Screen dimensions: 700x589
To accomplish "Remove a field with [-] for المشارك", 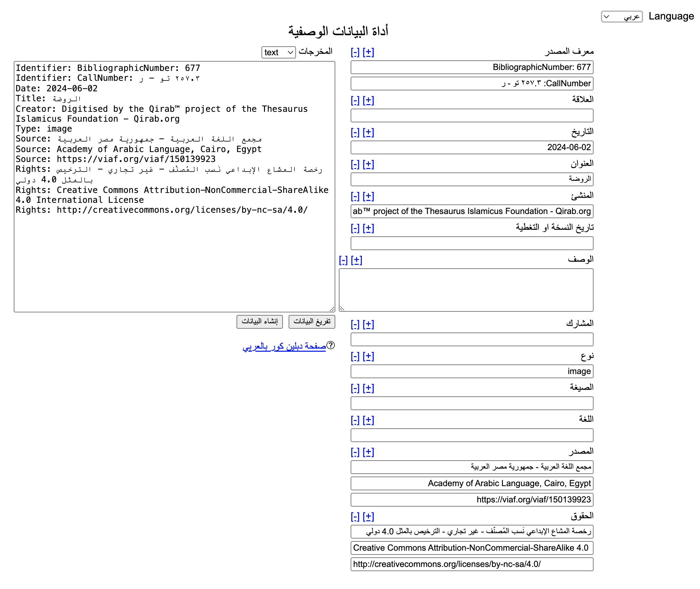I will click(x=355, y=325).
